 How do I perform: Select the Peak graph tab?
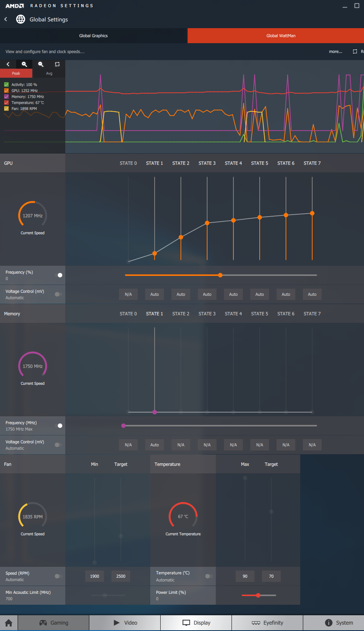[x=16, y=73]
